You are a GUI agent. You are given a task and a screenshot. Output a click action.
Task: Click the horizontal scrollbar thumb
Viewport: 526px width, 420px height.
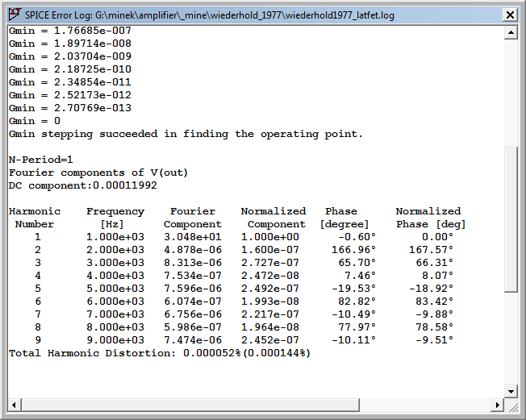tap(190, 405)
